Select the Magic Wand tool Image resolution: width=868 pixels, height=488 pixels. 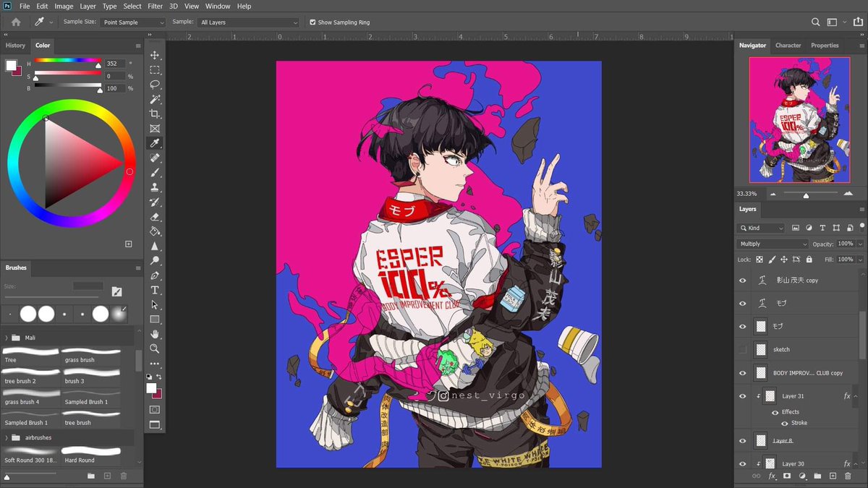pyautogui.click(x=155, y=99)
